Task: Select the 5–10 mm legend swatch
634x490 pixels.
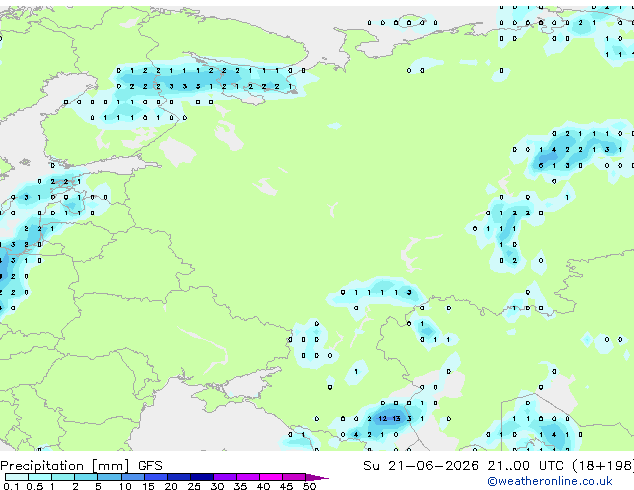Action: tap(109, 477)
